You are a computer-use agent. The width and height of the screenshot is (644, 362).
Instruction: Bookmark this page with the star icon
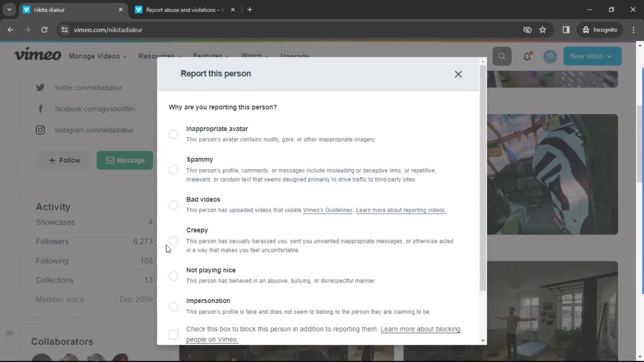543,30
